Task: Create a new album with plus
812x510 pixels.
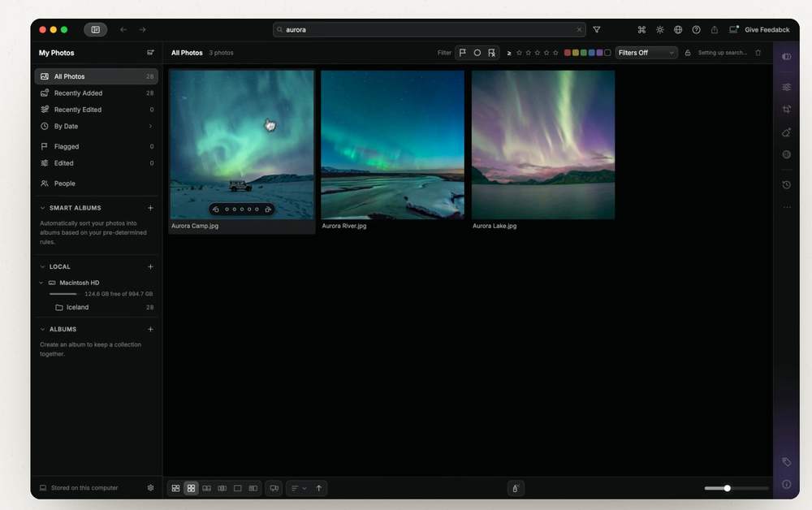Action: coord(150,329)
